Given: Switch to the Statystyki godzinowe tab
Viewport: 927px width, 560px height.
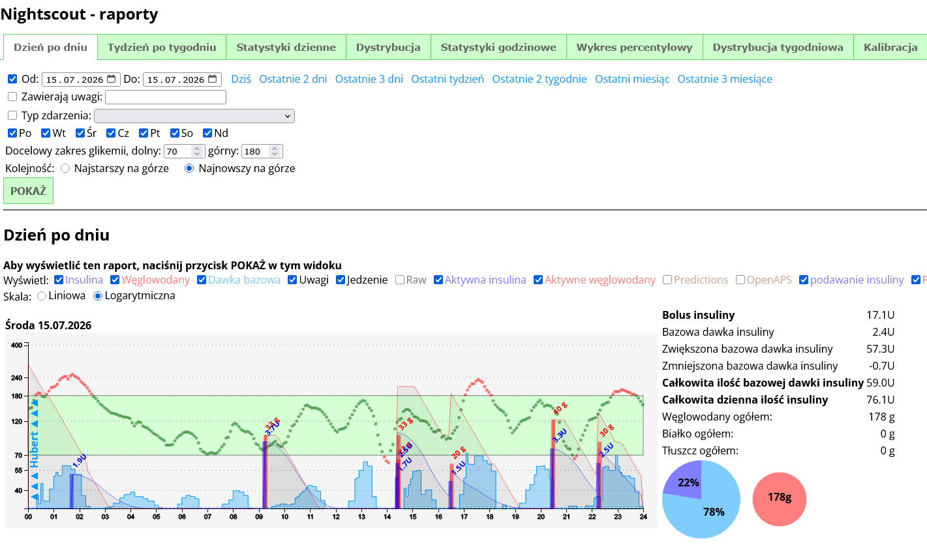Looking at the screenshot, I should (x=498, y=47).
